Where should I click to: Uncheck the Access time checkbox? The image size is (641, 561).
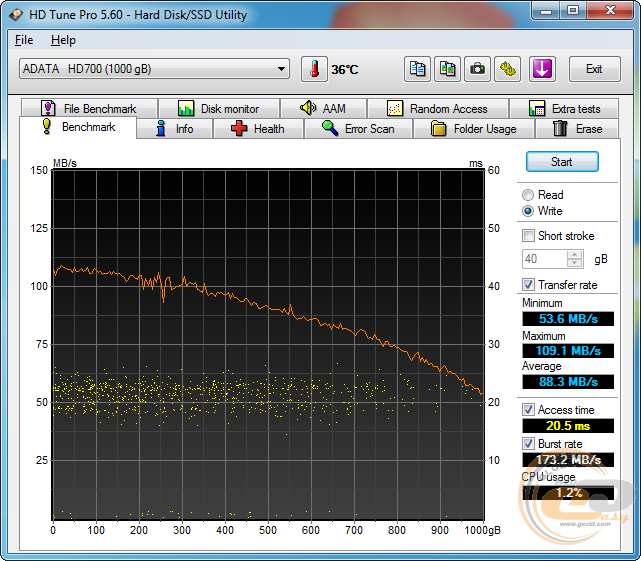(x=528, y=410)
